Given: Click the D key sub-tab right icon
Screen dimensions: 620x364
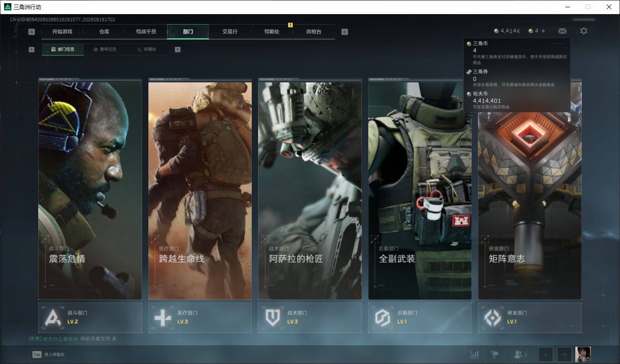Looking at the screenshot, I should click(178, 49).
